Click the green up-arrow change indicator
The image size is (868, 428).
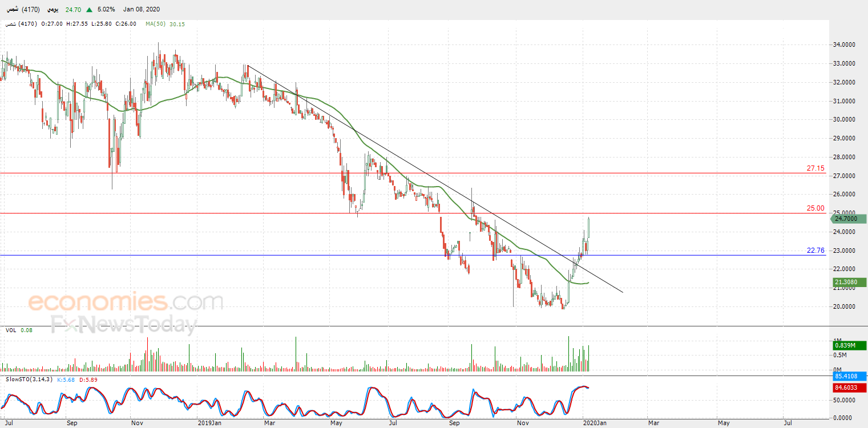pyautogui.click(x=88, y=10)
